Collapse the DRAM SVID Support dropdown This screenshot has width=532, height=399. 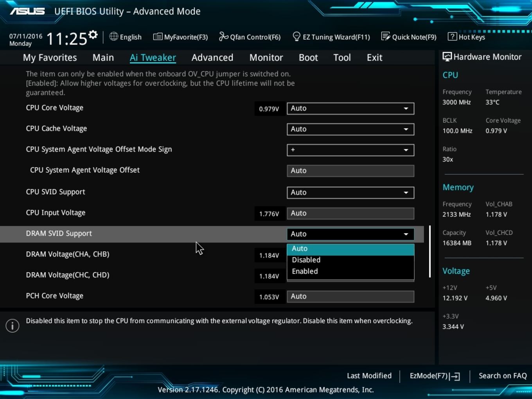pyautogui.click(x=350, y=234)
